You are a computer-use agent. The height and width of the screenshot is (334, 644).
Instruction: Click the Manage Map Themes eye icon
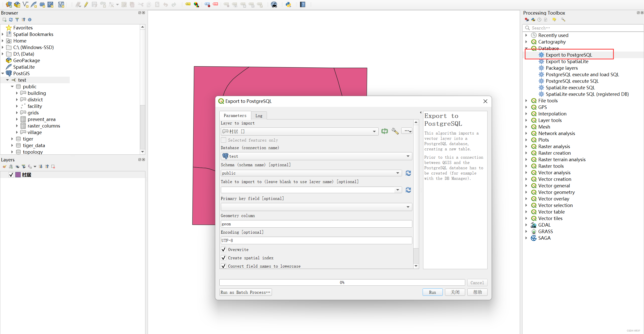[17, 166]
